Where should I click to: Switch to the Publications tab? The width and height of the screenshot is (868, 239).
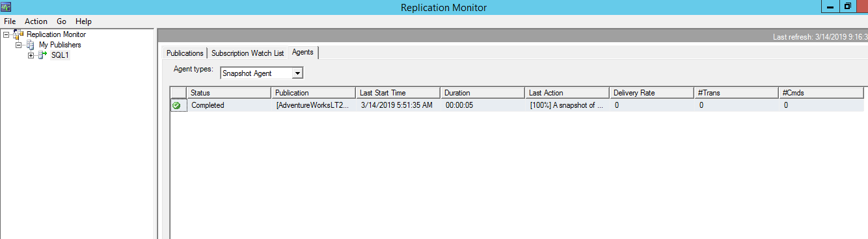185,53
